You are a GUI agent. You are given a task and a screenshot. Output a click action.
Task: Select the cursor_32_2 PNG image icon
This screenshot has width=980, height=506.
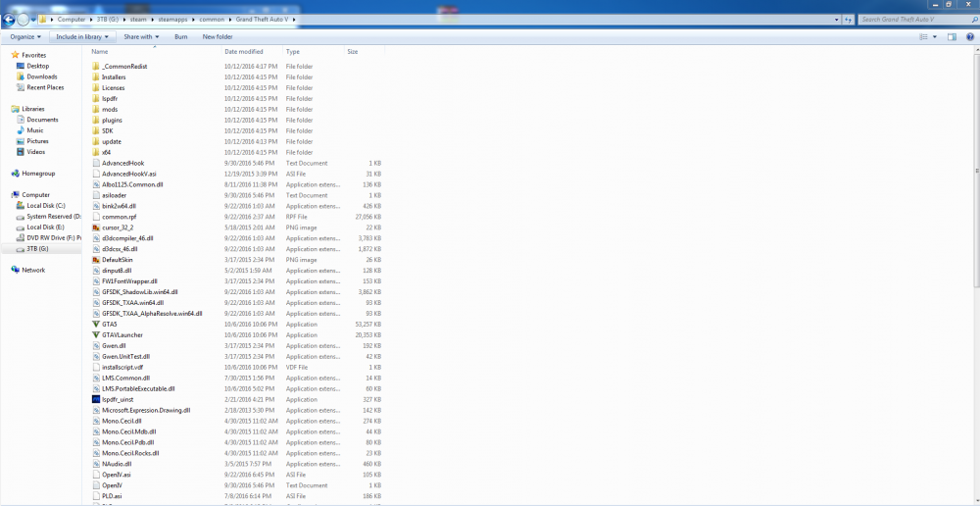96,228
